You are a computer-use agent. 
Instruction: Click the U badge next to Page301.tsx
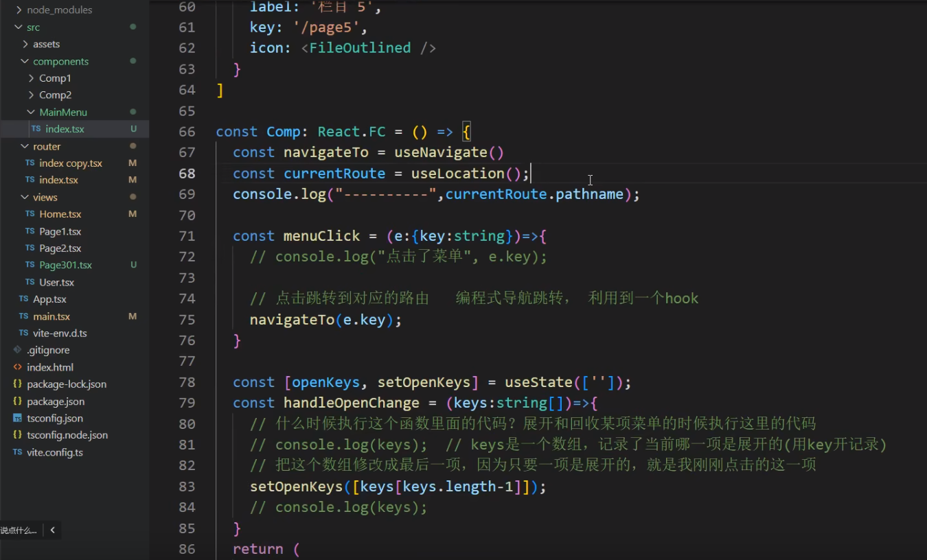coord(135,264)
